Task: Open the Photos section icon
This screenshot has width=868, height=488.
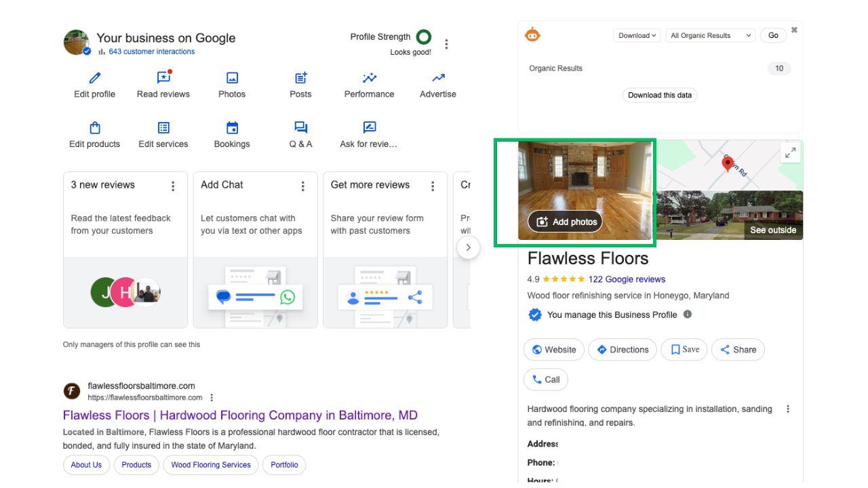Action: [232, 77]
